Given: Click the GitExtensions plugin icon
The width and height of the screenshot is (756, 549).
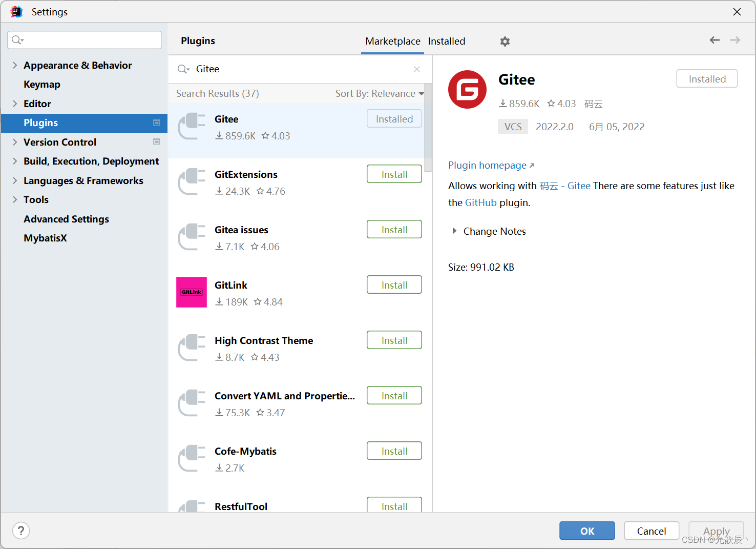Looking at the screenshot, I should tap(191, 182).
